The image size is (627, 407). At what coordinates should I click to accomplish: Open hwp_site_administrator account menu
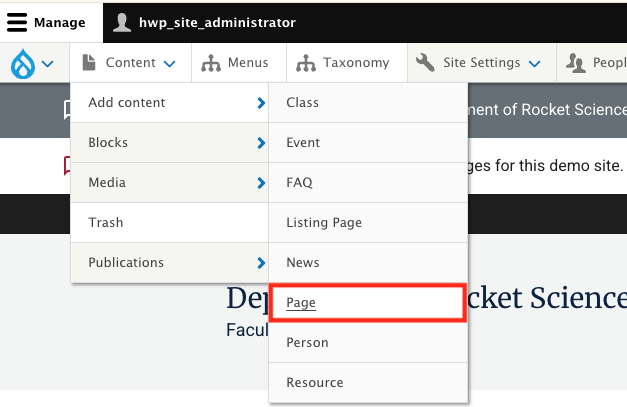(204, 23)
